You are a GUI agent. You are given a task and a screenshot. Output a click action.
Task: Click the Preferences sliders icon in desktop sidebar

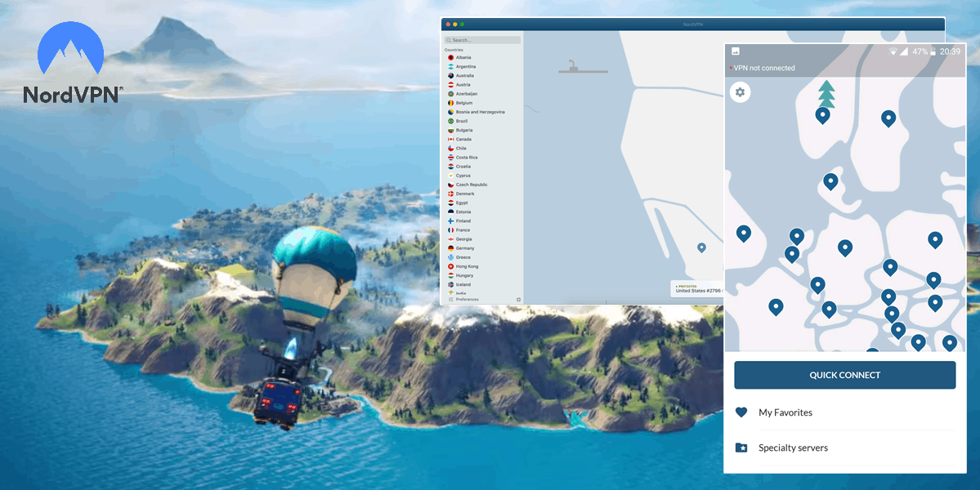pyautogui.click(x=450, y=300)
